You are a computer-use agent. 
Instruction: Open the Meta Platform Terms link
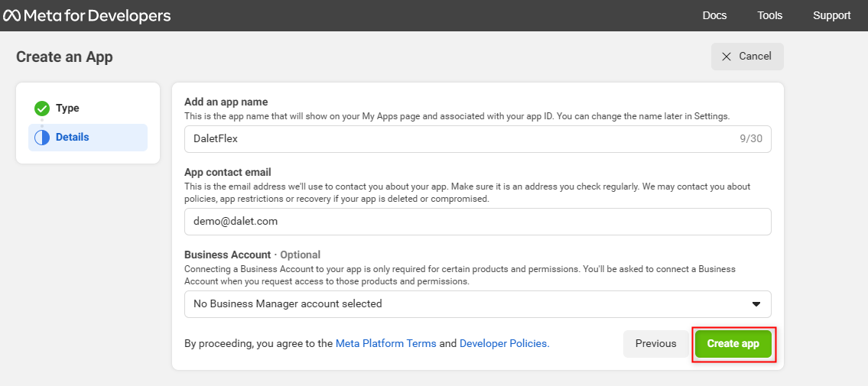(386, 343)
